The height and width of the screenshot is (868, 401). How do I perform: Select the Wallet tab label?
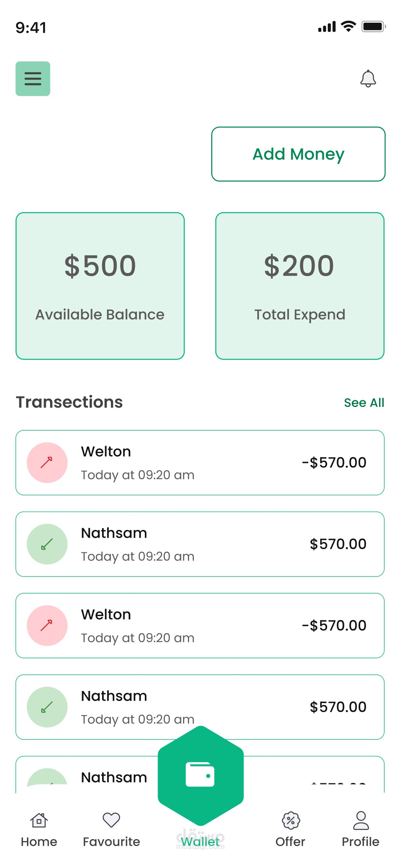[x=200, y=842]
